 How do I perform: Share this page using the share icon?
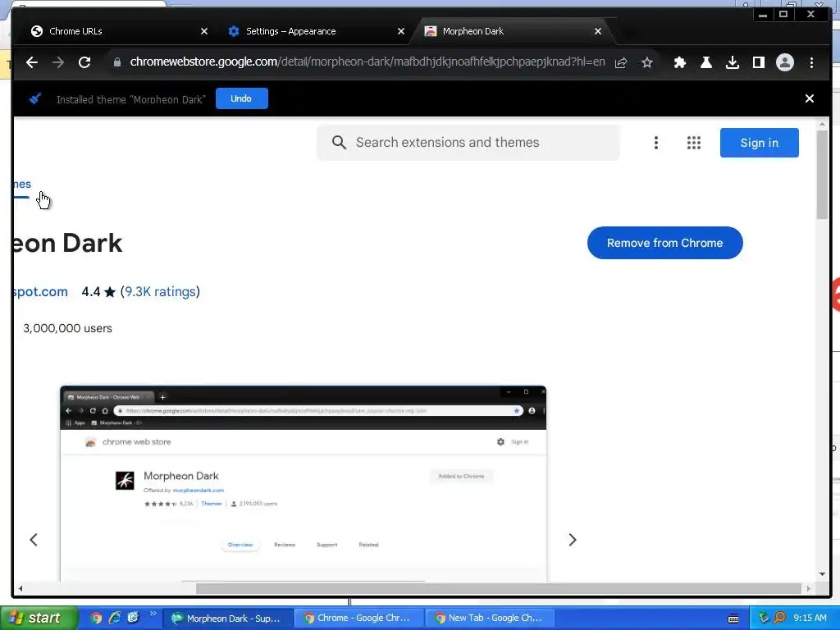pyautogui.click(x=621, y=62)
